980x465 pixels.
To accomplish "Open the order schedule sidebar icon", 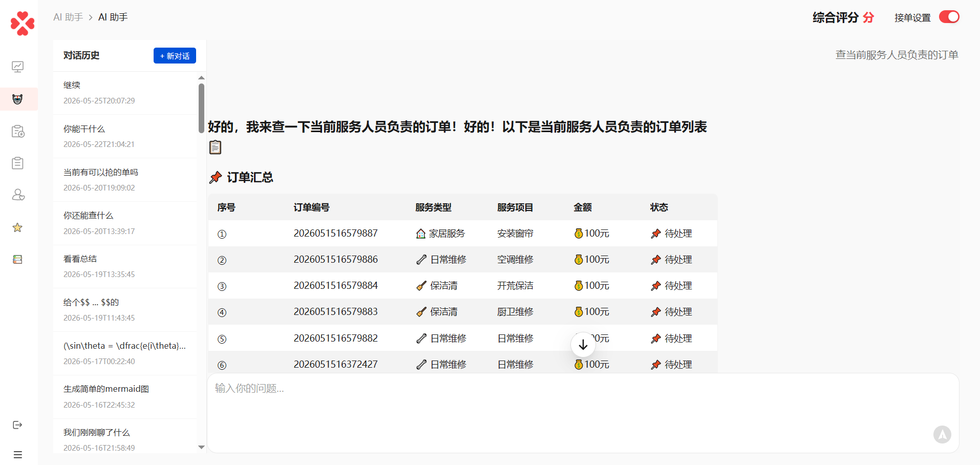I will click(x=18, y=131).
